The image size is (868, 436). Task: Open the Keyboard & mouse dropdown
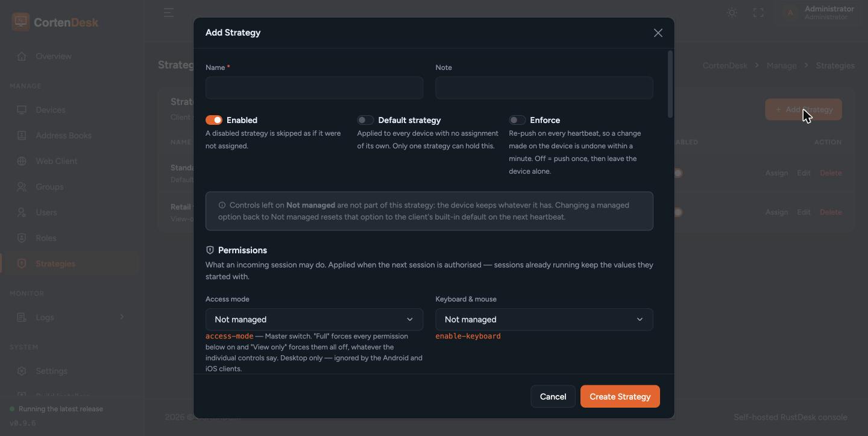pos(544,320)
